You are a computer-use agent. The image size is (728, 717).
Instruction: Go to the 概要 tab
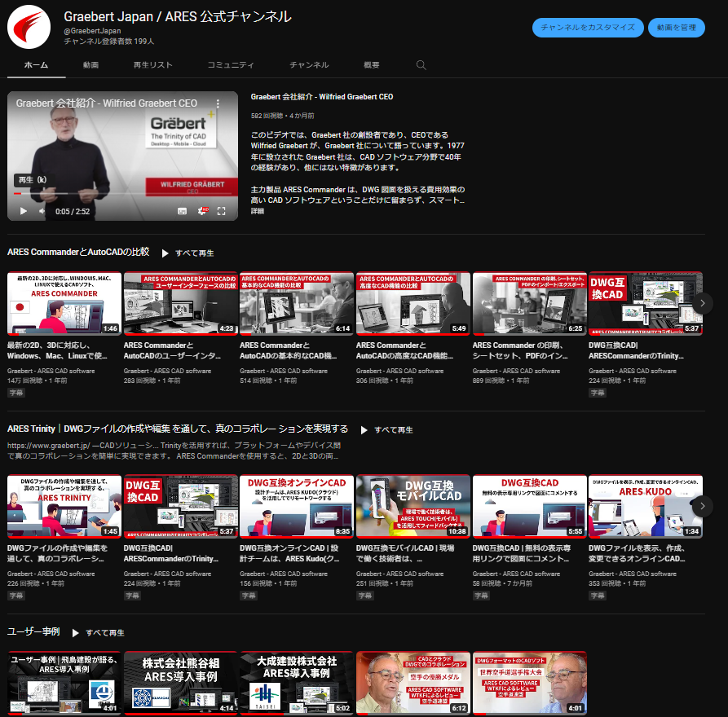[x=372, y=65]
